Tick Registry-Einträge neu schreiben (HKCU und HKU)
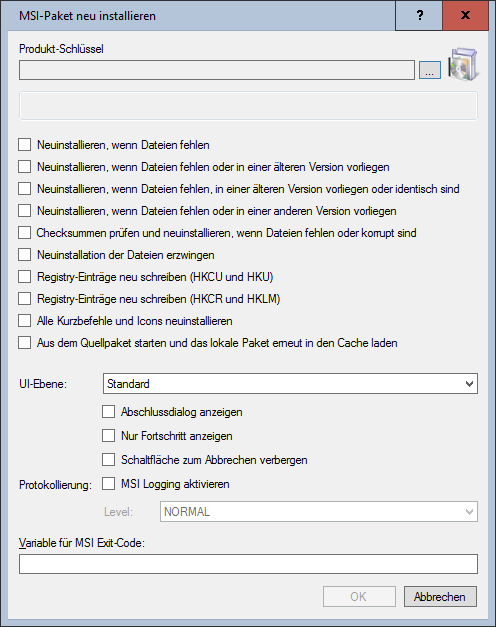Image resolution: width=496 pixels, height=627 pixels. pos(24,276)
